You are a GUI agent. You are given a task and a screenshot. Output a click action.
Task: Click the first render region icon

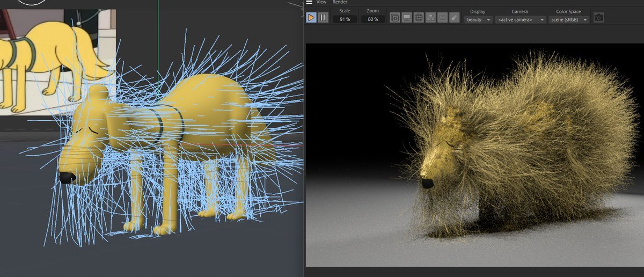coord(395,18)
